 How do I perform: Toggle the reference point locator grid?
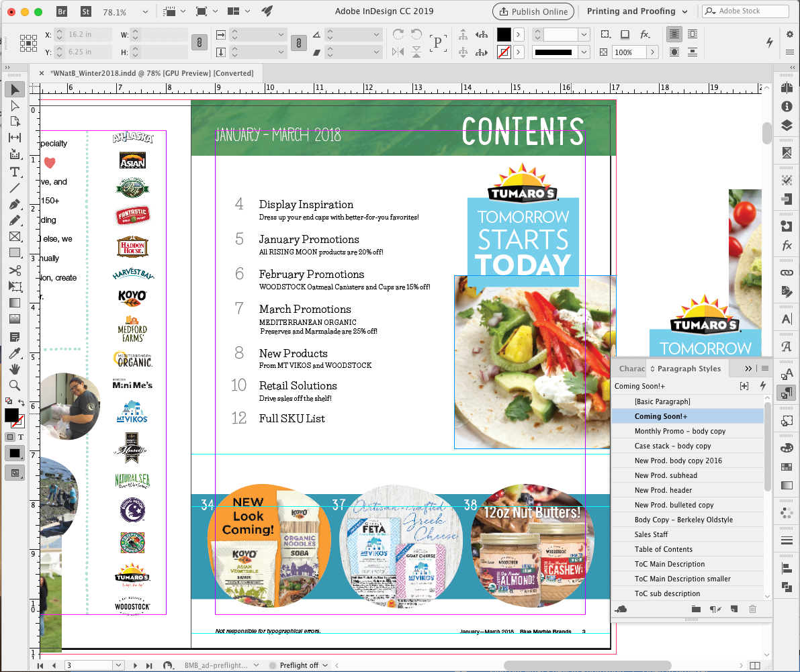29,43
